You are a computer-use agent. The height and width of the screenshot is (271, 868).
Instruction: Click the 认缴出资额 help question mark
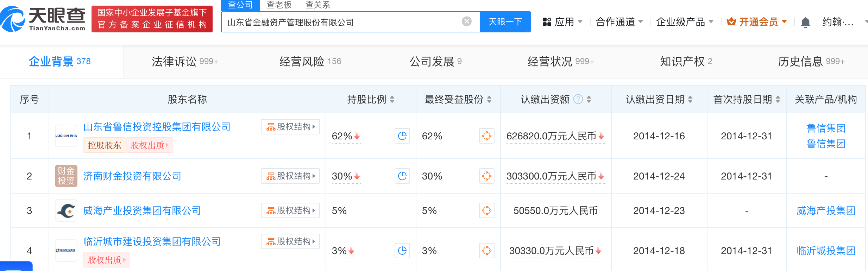tap(578, 100)
